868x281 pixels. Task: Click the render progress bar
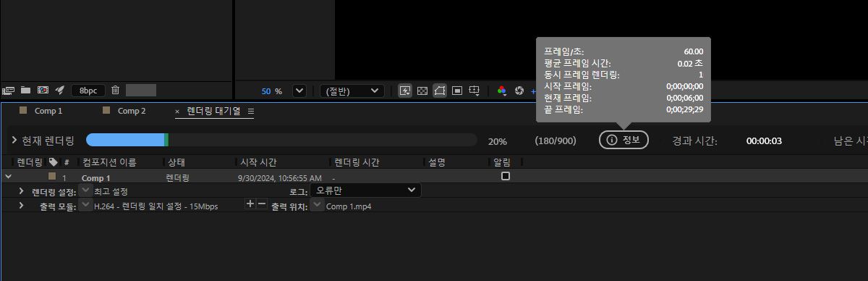pyautogui.click(x=281, y=140)
